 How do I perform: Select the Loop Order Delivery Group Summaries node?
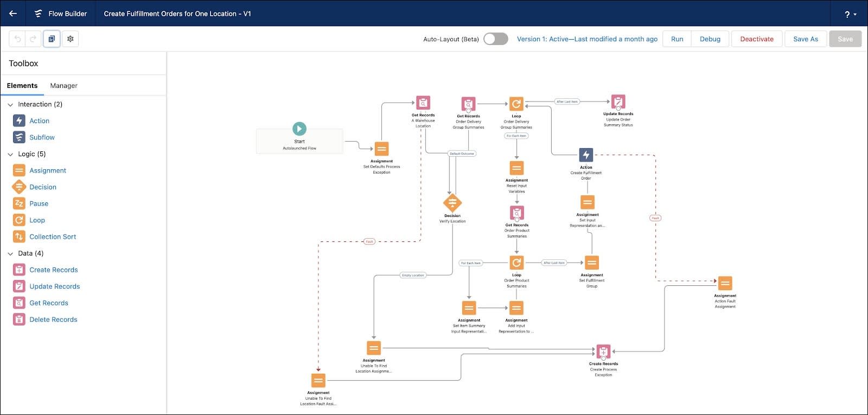pyautogui.click(x=516, y=104)
